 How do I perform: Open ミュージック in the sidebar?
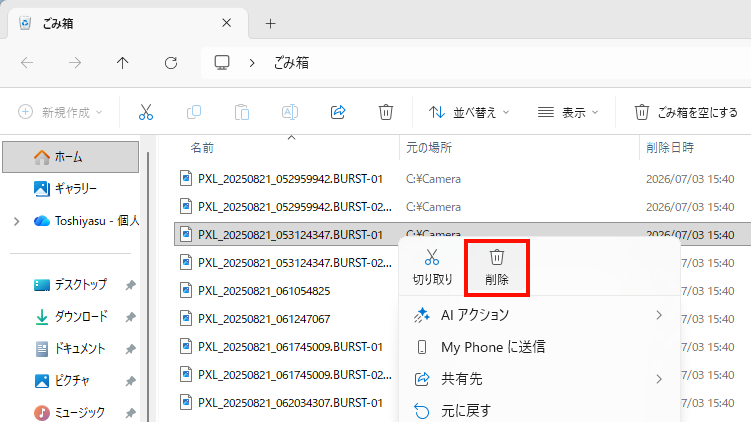pyautogui.click(x=69, y=412)
